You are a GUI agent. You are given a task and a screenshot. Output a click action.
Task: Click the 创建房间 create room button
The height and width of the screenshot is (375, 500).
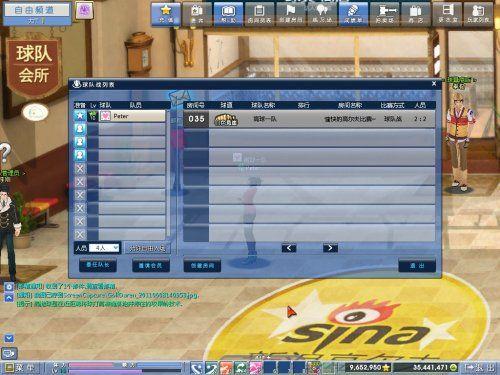[x=202, y=265]
